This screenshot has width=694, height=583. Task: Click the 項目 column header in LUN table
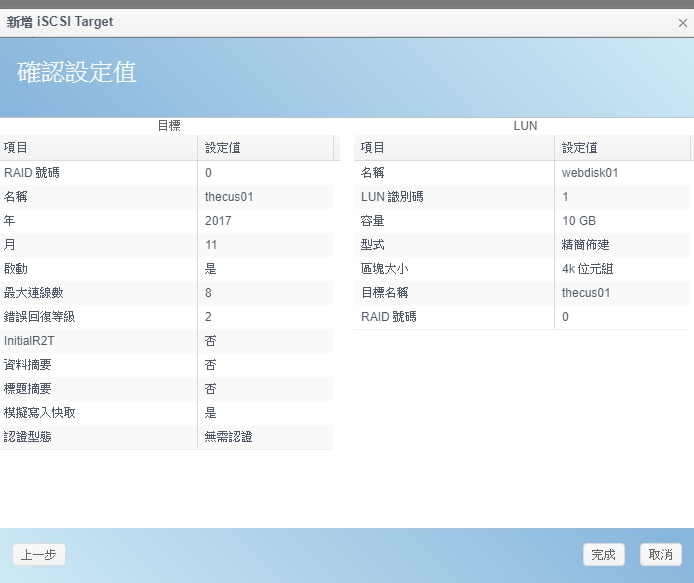point(455,148)
